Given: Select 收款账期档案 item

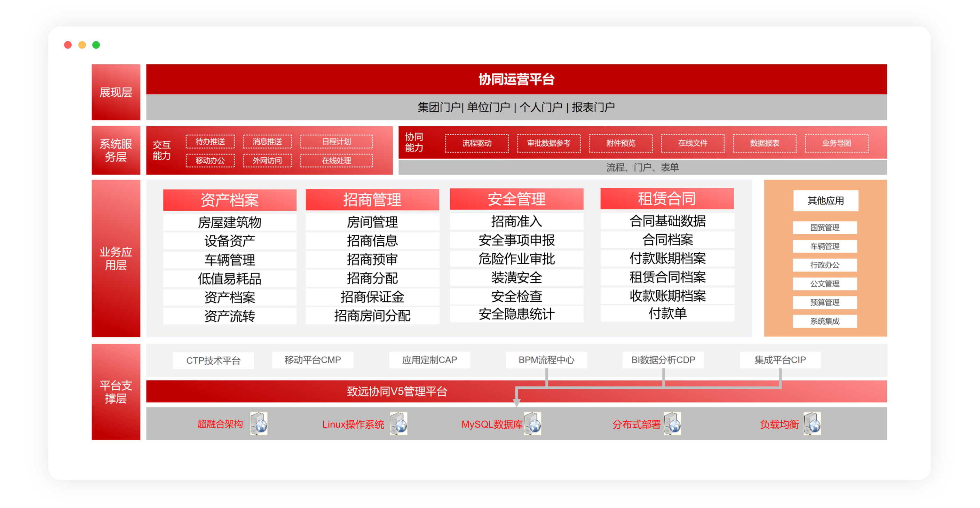Looking at the screenshot, I should (667, 295).
